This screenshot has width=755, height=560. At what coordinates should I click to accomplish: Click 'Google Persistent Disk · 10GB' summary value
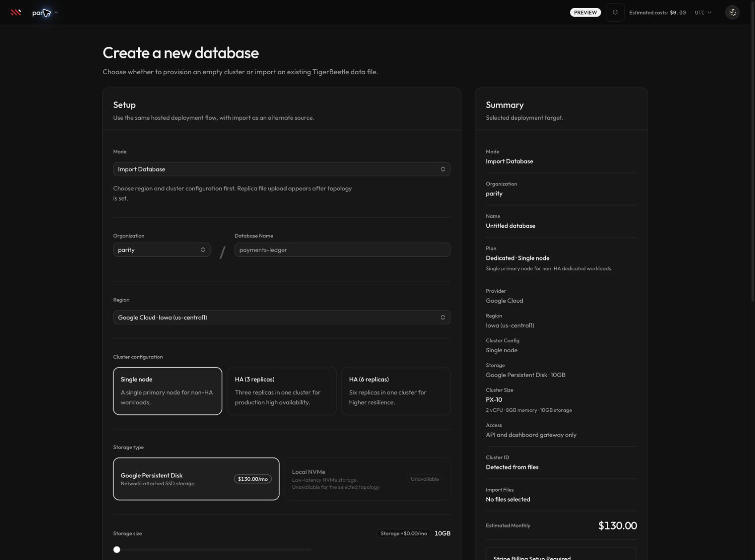click(525, 375)
